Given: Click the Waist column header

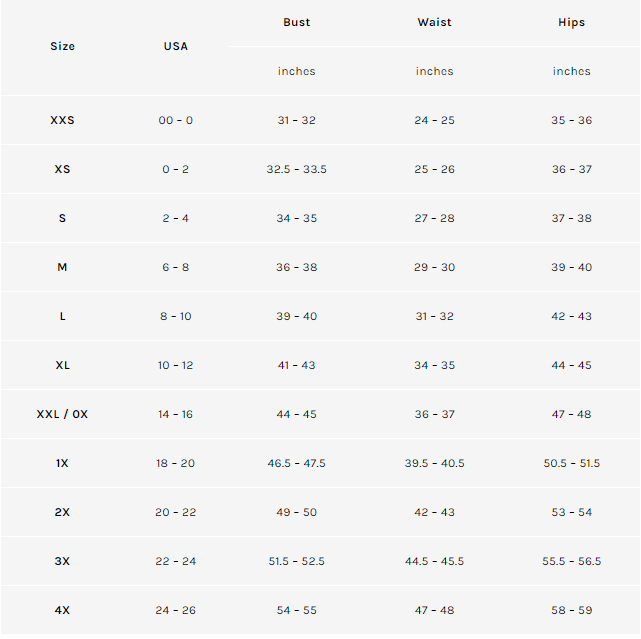Looking at the screenshot, I should click(x=434, y=22).
